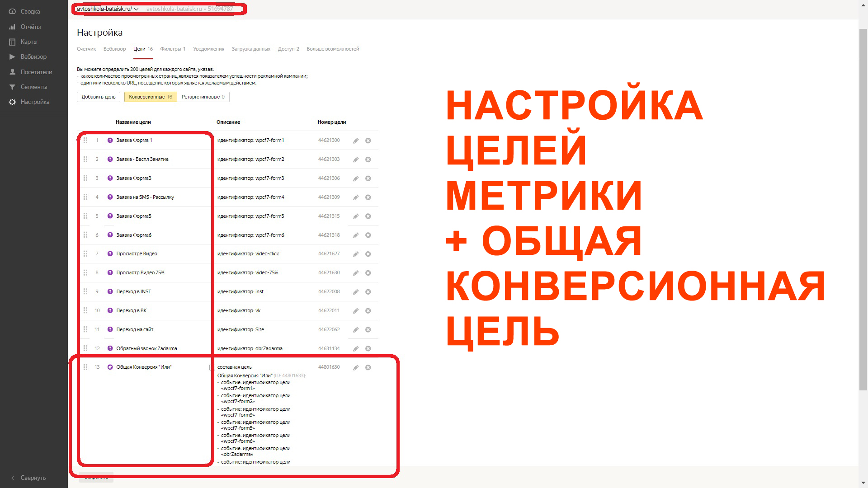Edit composite goal Общая Конверсия "Или"

click(x=356, y=368)
